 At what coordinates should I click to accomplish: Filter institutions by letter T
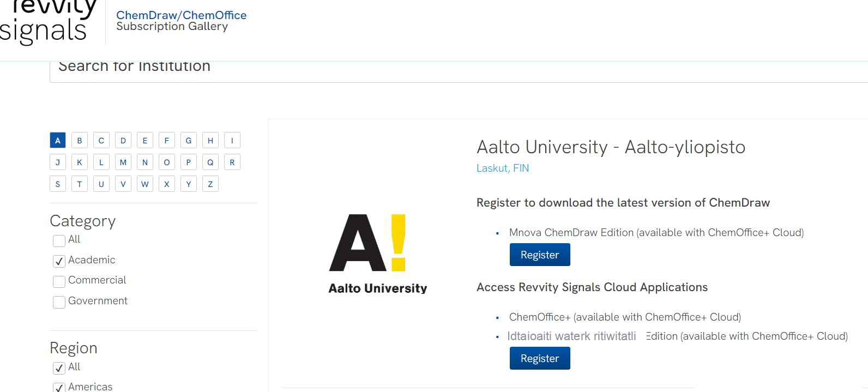click(80, 184)
